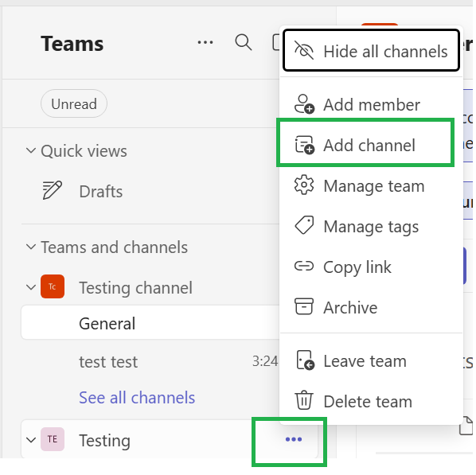The width and height of the screenshot is (476, 475).
Task: Click the Drafts pencil icon
Action: (x=53, y=190)
